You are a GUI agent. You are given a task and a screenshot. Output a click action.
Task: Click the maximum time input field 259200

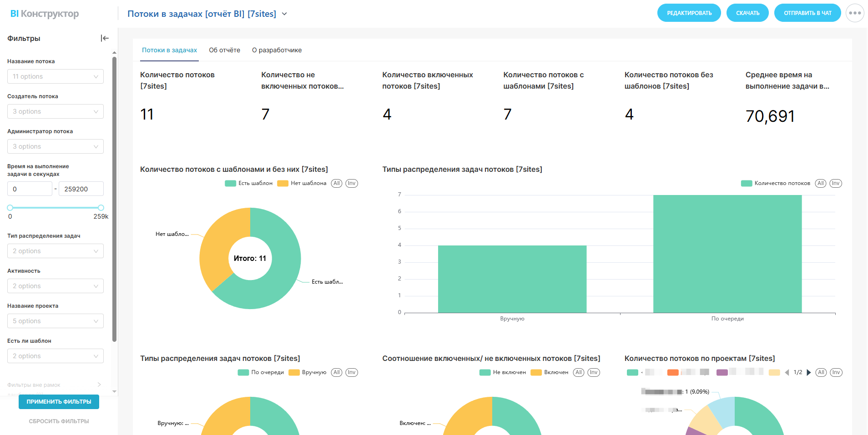81,189
